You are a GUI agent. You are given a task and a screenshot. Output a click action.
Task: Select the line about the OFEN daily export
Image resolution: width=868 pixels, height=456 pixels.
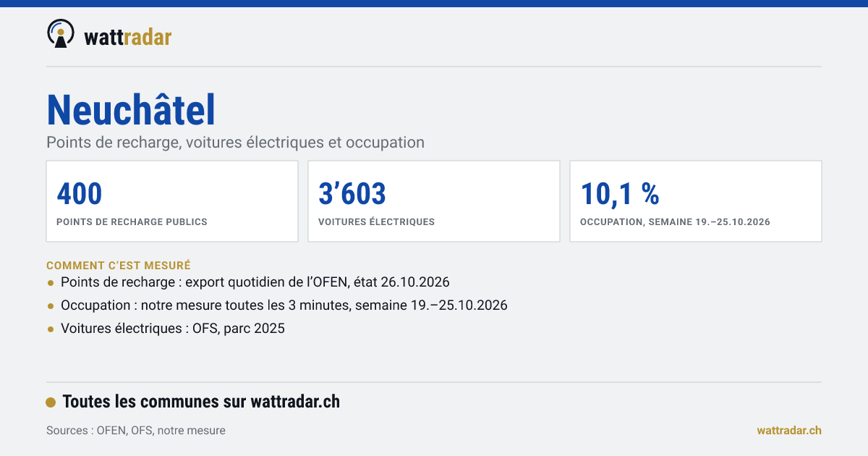click(x=255, y=282)
